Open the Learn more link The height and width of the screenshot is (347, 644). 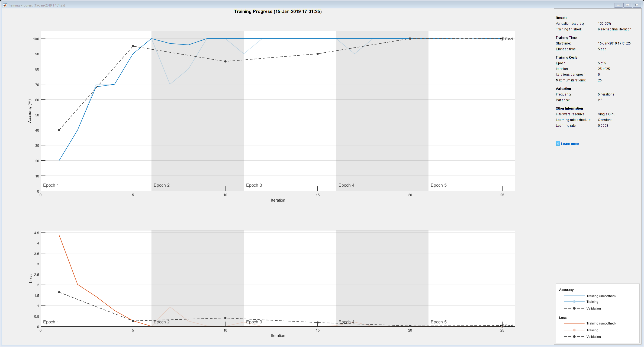coord(570,144)
